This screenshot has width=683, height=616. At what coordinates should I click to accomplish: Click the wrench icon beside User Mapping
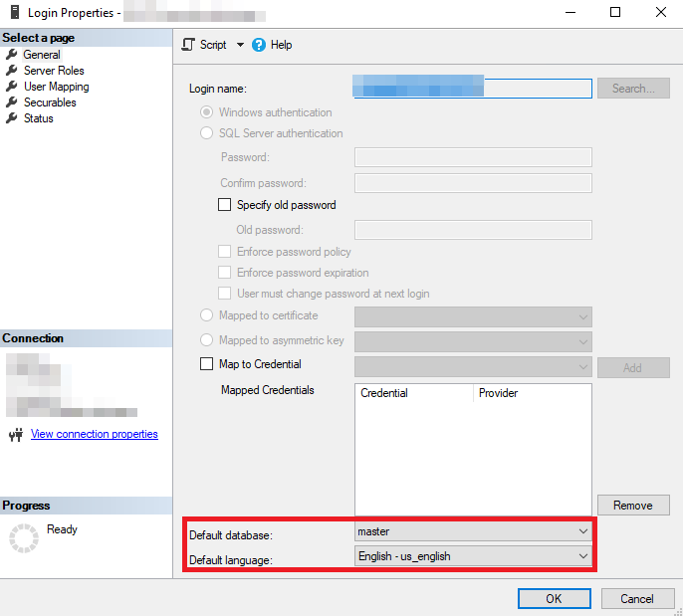[12, 87]
